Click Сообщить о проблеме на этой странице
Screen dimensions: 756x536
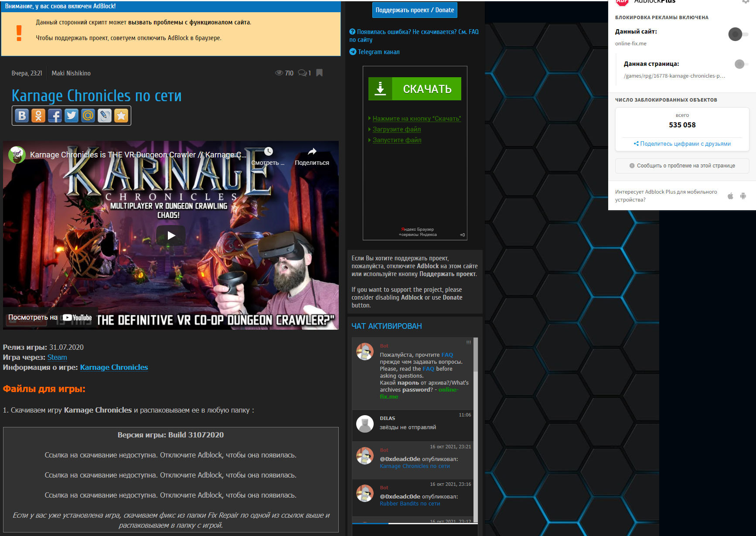682,166
